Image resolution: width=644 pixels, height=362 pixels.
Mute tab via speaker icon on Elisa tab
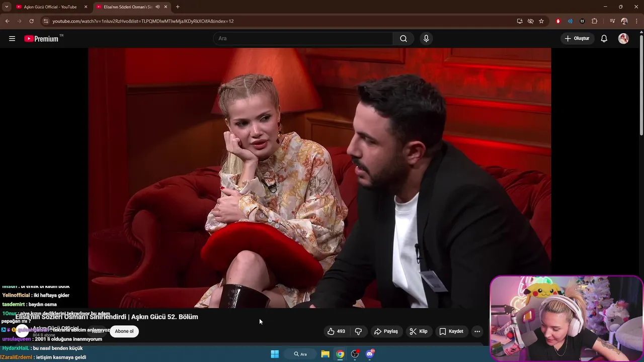(157, 7)
